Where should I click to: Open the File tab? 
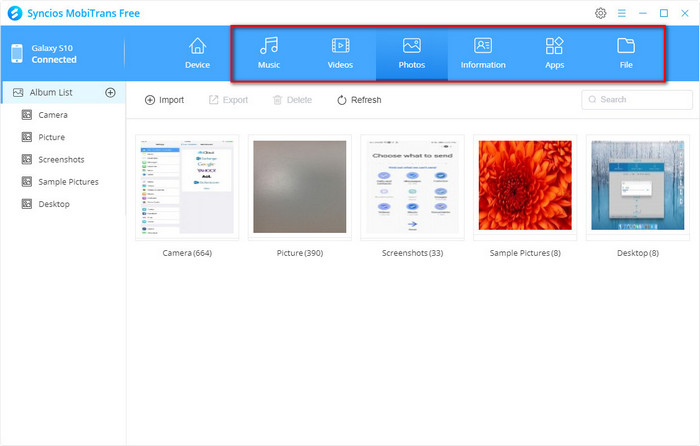(626, 53)
